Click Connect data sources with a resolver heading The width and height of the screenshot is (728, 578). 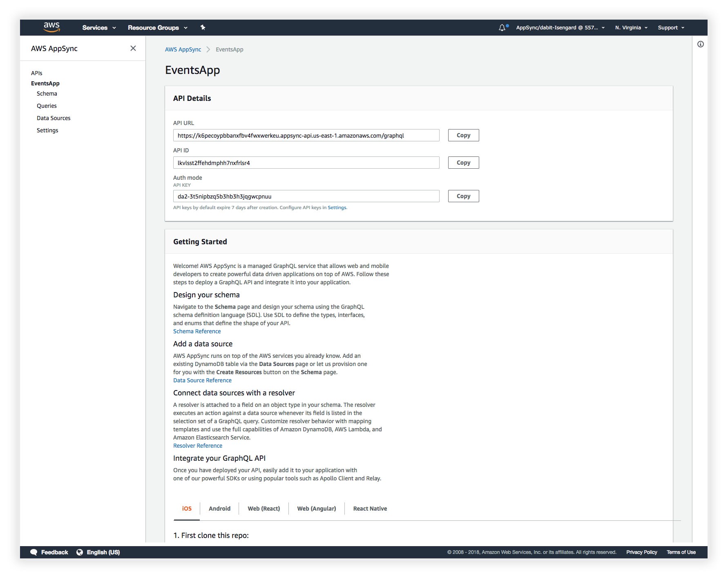(x=234, y=393)
